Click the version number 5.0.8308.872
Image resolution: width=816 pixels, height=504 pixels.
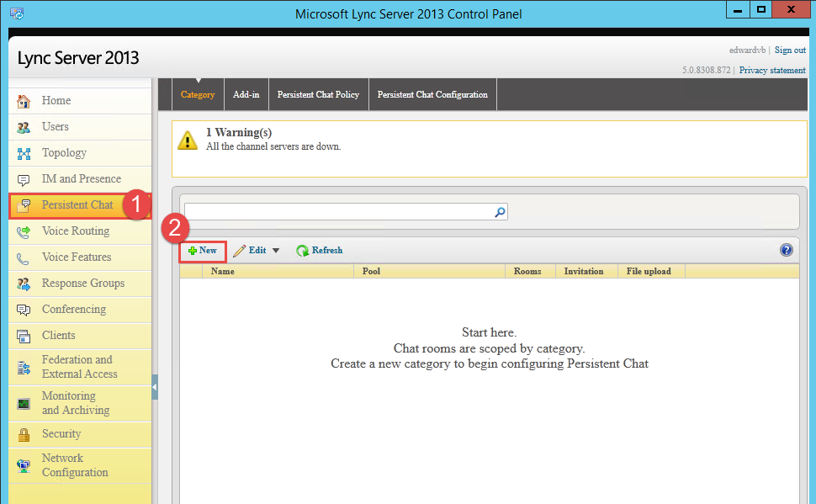[706, 71]
